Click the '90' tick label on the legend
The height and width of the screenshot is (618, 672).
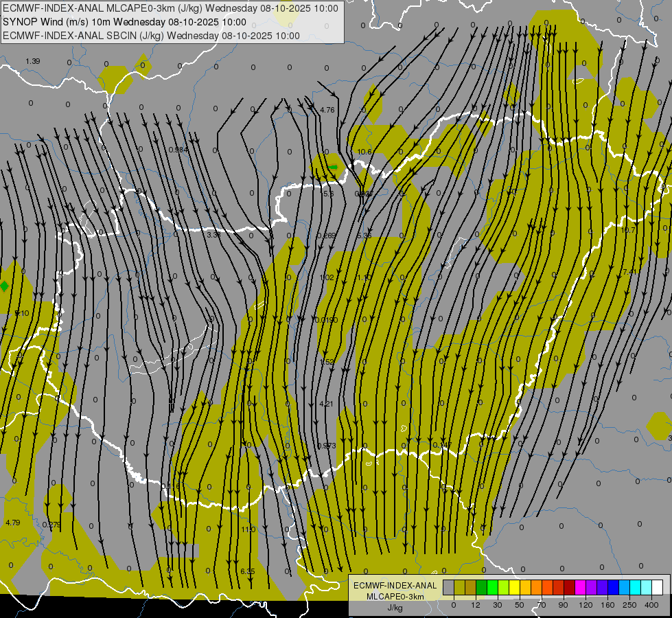pyautogui.click(x=563, y=605)
